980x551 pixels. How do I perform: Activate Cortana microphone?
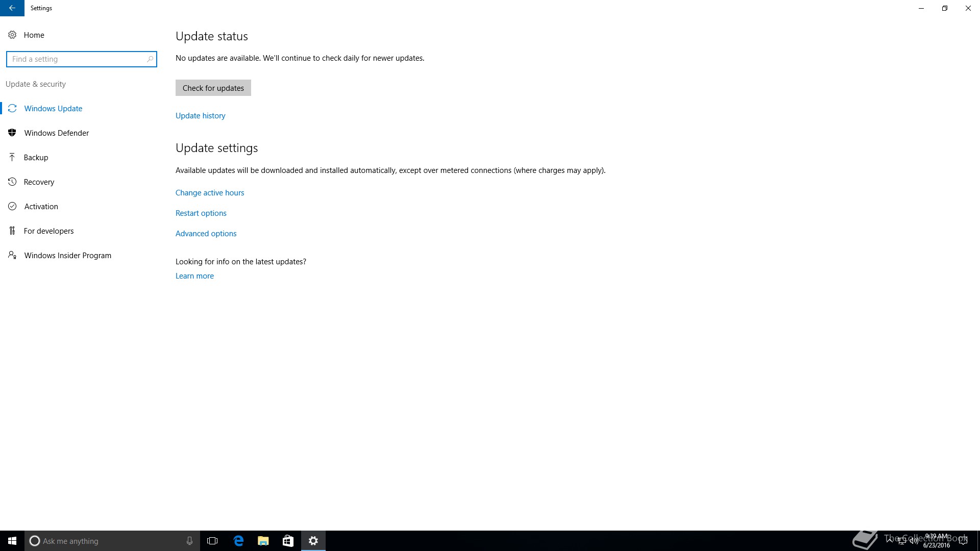coord(189,541)
